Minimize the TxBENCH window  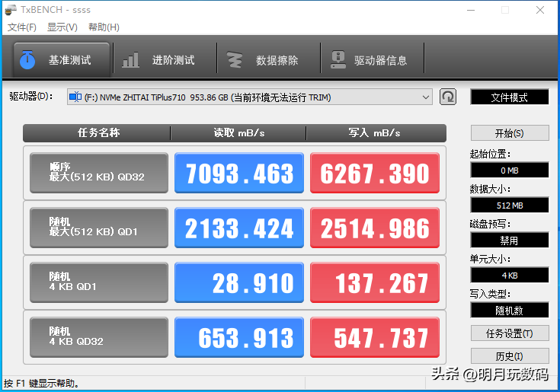click(x=471, y=10)
